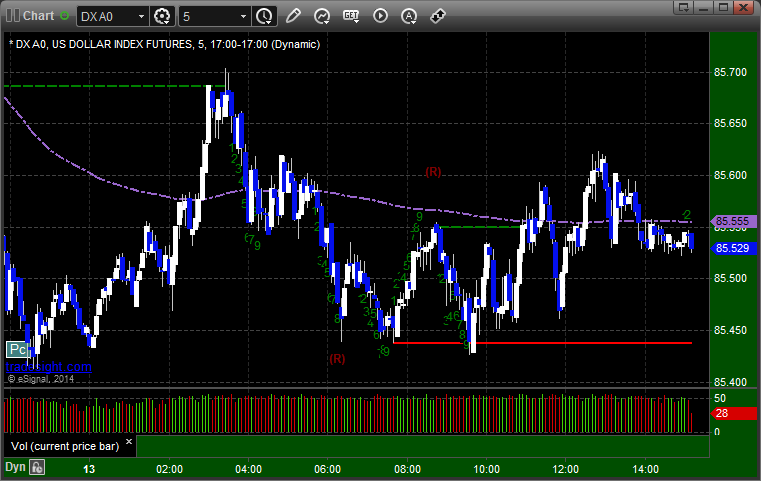This screenshot has height=481, width=761.
Task: Minimize the chart window
Action: click(704, 7)
